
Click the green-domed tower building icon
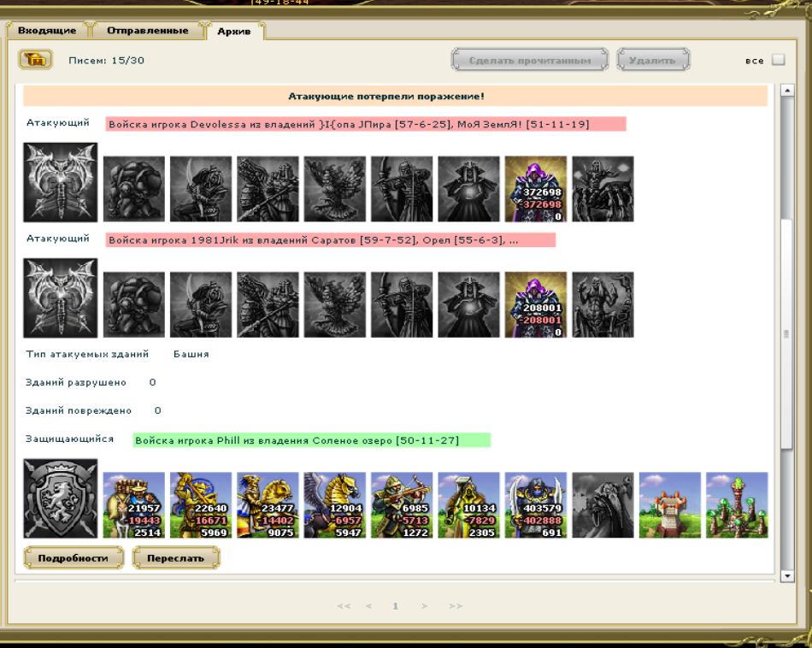(736, 505)
